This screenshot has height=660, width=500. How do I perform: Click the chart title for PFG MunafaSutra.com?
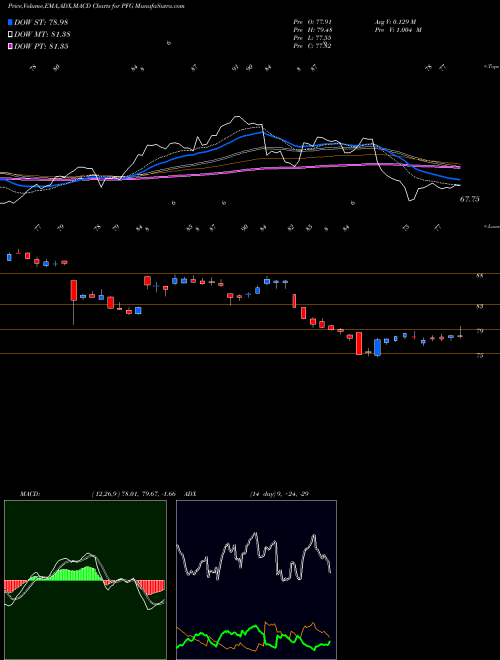[x=96, y=7]
